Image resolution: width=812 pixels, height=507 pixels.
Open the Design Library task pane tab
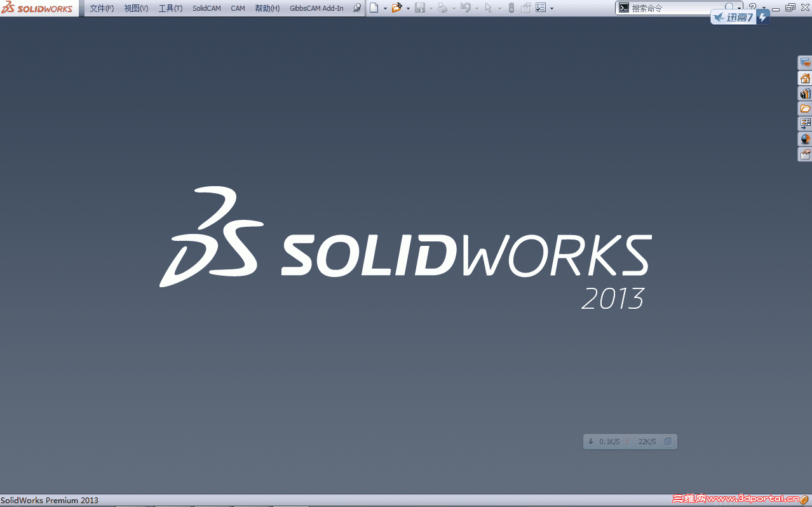805,93
